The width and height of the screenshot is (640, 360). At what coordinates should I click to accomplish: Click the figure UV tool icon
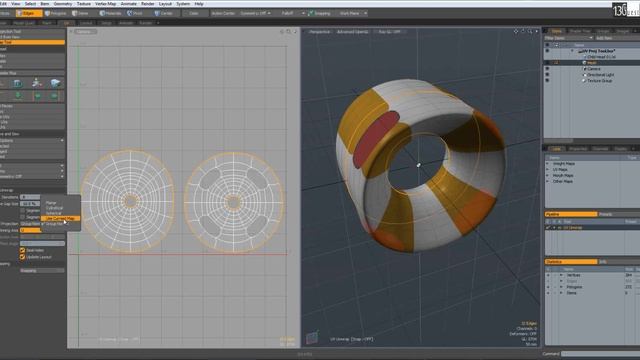coord(37,83)
